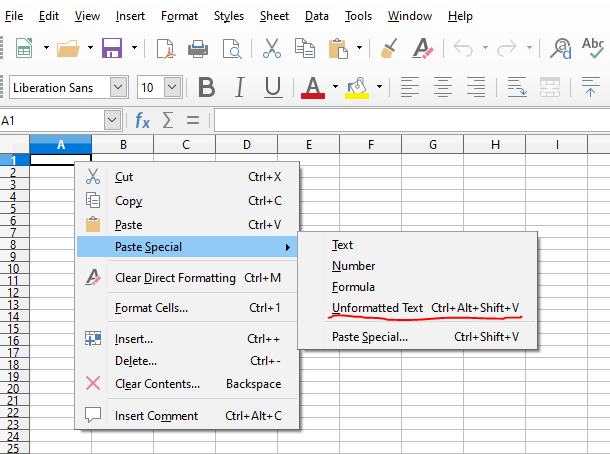Click Clone Formatting paintbrush icon
610x454 pixels.
tap(390, 47)
